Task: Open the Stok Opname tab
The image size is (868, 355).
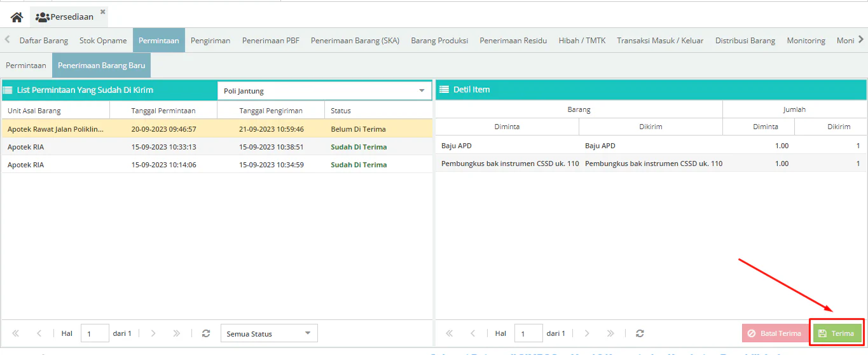Action: tap(103, 41)
